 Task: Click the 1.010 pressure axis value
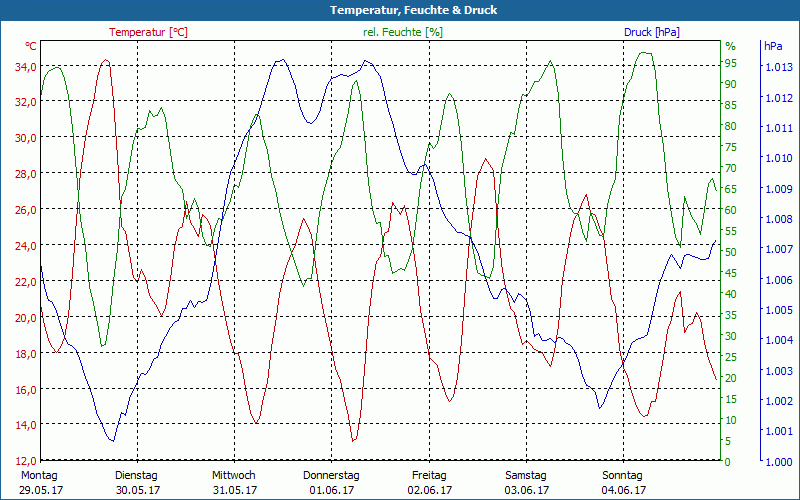tap(779, 158)
